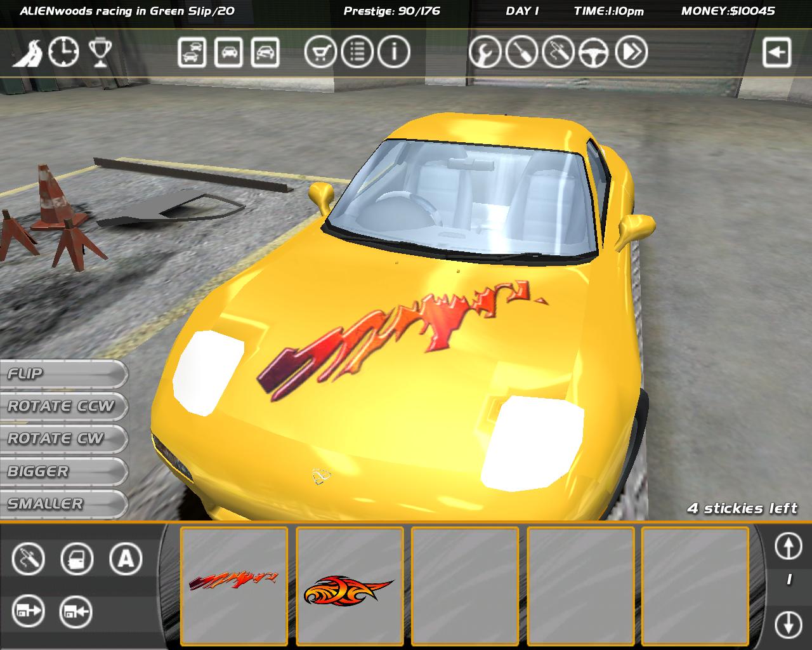Choose the spray gun icon in bottom panel

click(x=29, y=559)
